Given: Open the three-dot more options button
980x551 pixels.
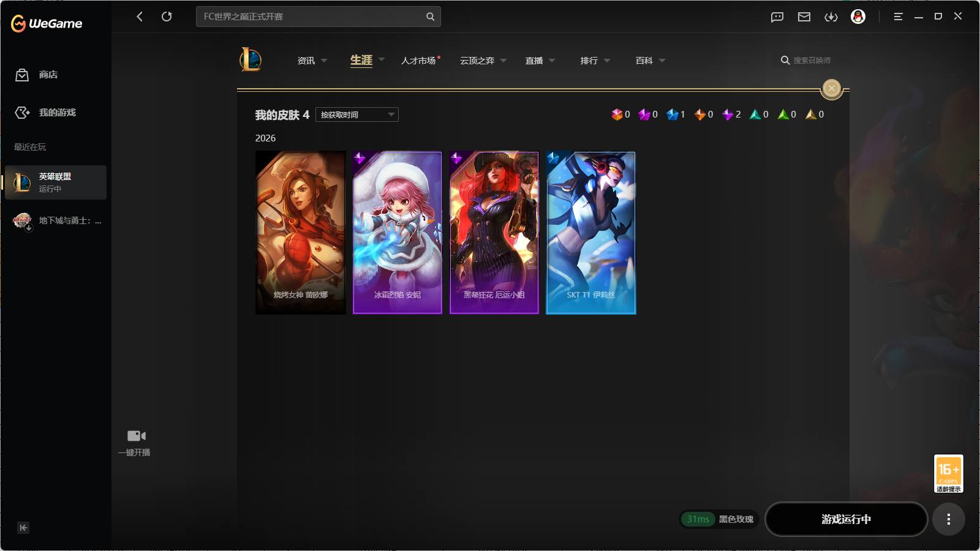Looking at the screenshot, I should tap(949, 519).
